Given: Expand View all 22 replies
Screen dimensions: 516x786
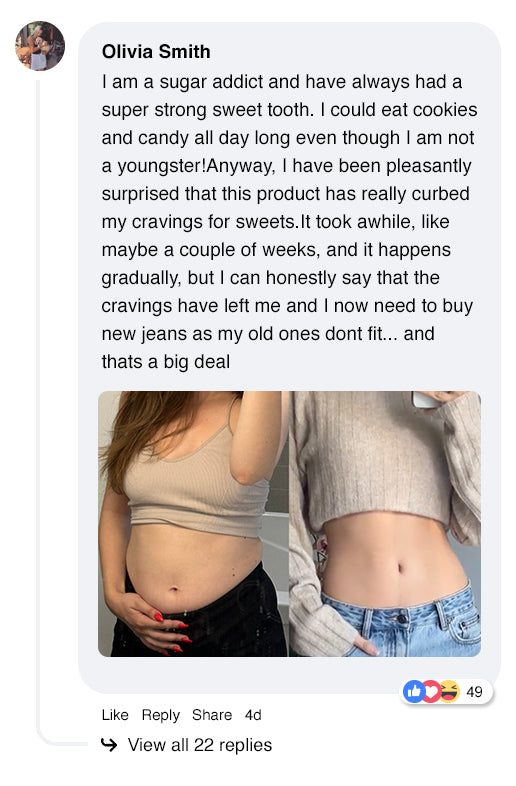Looking at the screenshot, I should [x=200, y=745].
